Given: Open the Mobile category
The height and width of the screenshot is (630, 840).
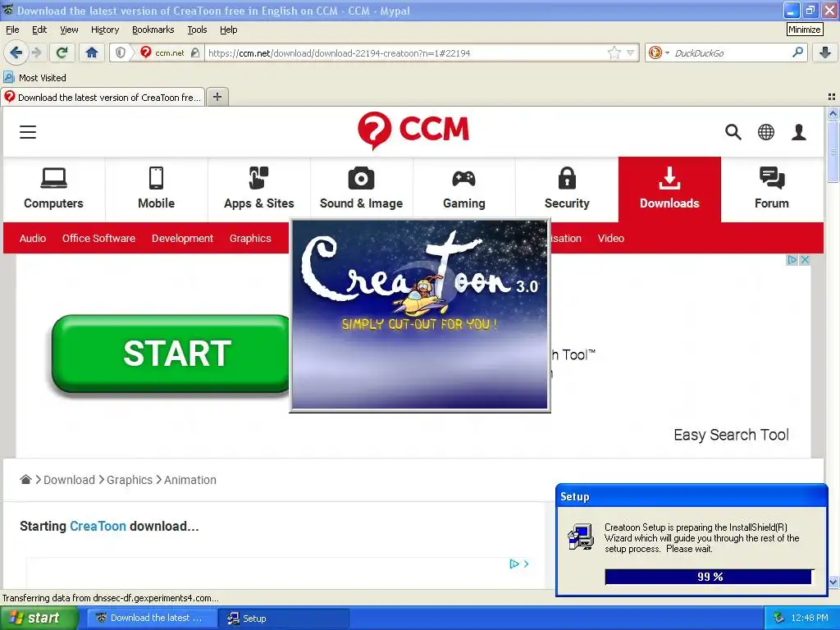Looking at the screenshot, I should tap(156, 189).
